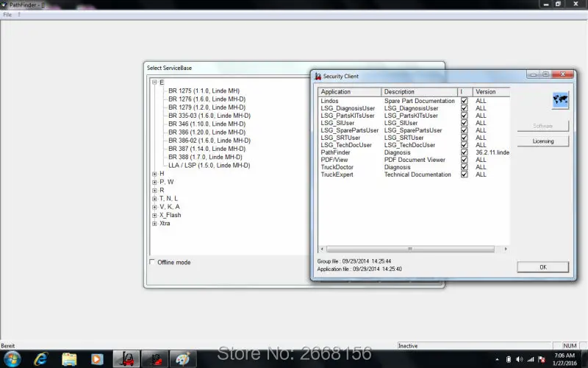Select LLA / LSP (1.5.0, Linde MH-D)
Image resolution: width=588 pixels, height=368 pixels.
[209, 165]
